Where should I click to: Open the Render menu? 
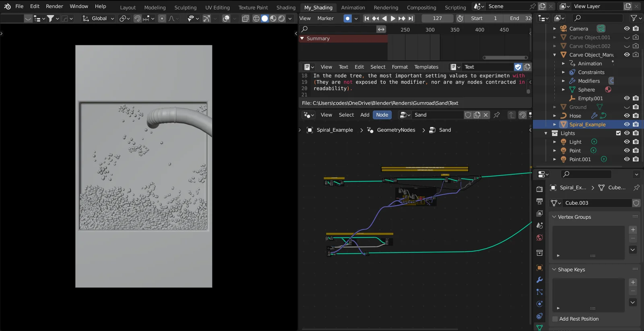(54, 6)
